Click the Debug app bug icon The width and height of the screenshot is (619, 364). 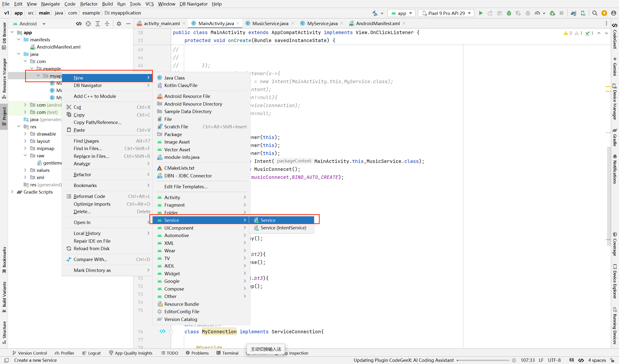(x=509, y=13)
